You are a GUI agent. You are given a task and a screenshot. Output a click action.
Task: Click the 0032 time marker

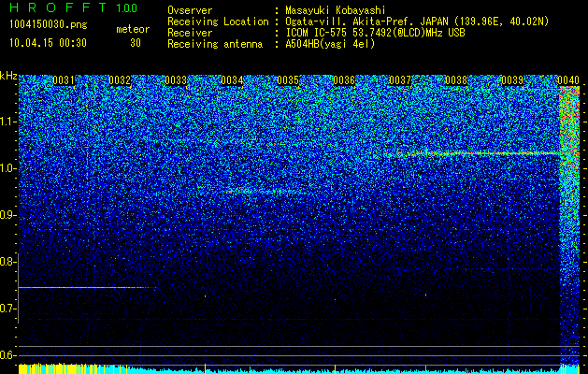[x=120, y=80]
